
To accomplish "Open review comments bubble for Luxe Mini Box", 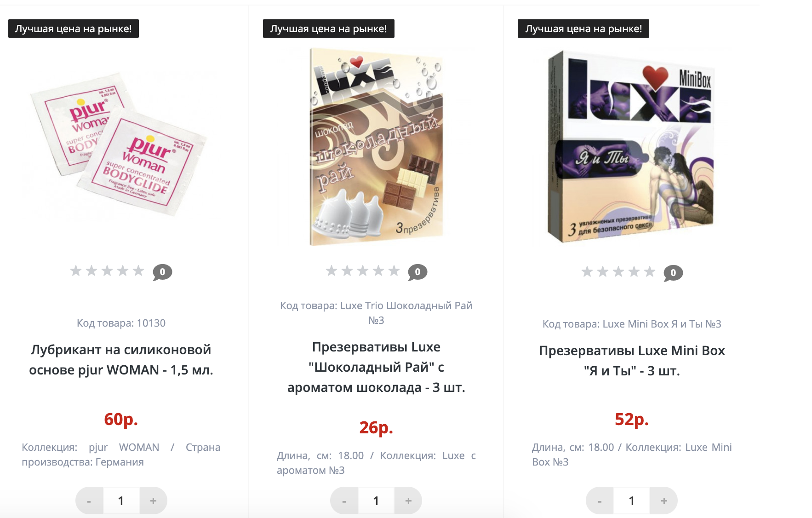I will (x=673, y=273).
